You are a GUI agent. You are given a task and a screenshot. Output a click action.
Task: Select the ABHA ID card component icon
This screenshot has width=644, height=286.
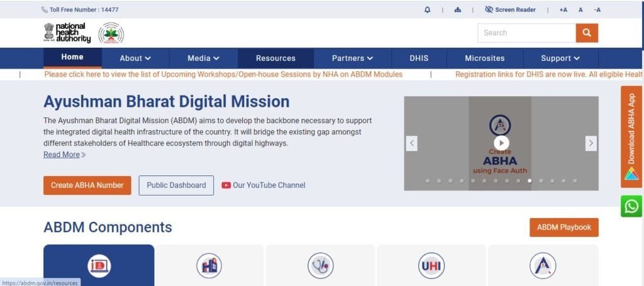coord(99,266)
